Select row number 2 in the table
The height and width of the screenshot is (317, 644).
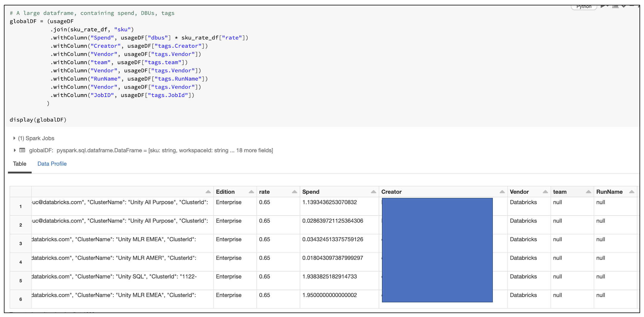click(21, 225)
